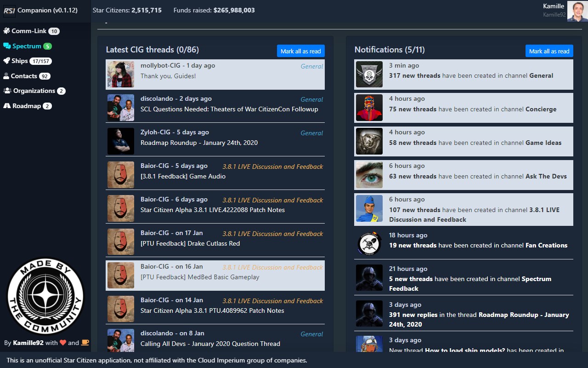Screen dimensions: 588x368
Task: Open notification: 63 new threads Ask The Devs
Action: pyautogui.click(x=464, y=175)
